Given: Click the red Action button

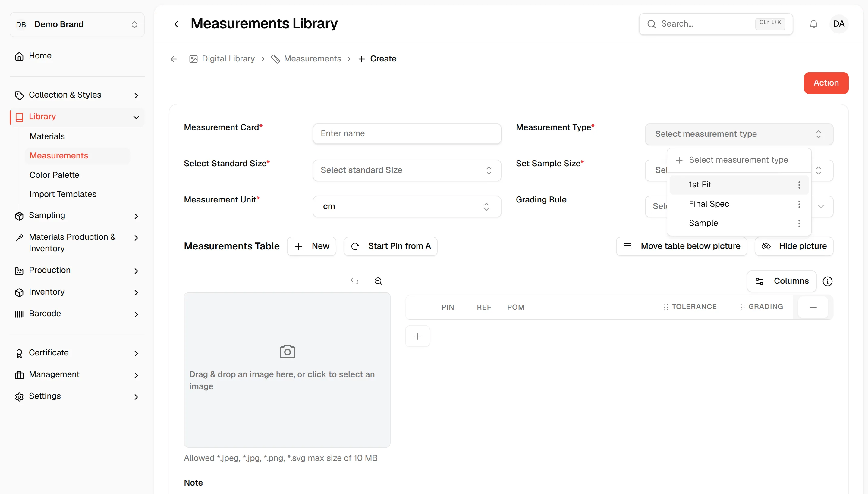Looking at the screenshot, I should [826, 83].
